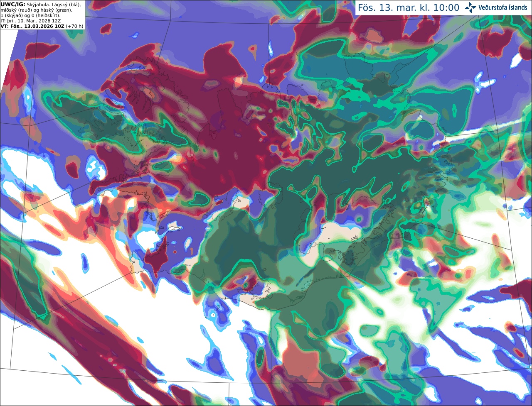Select the 'Fös. 13. mar. kl. 10:00' timestamp
The height and width of the screenshot is (406, 532).
409,8
